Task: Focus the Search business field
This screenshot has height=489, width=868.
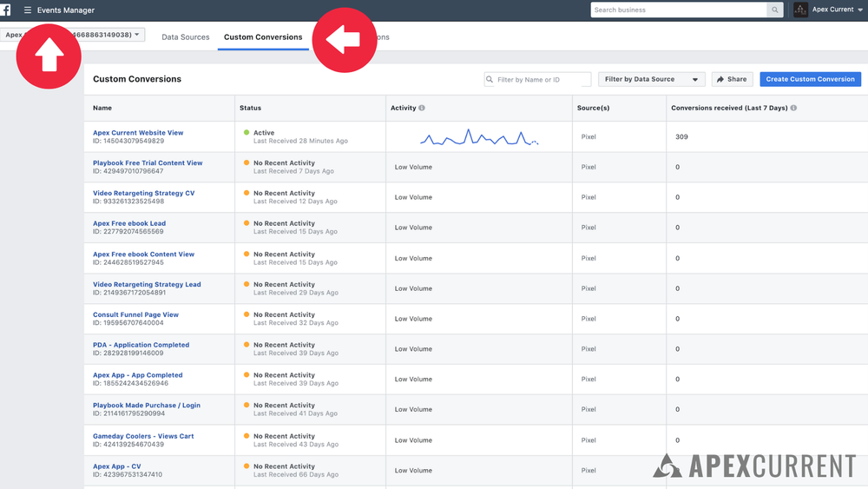Action: (680, 10)
